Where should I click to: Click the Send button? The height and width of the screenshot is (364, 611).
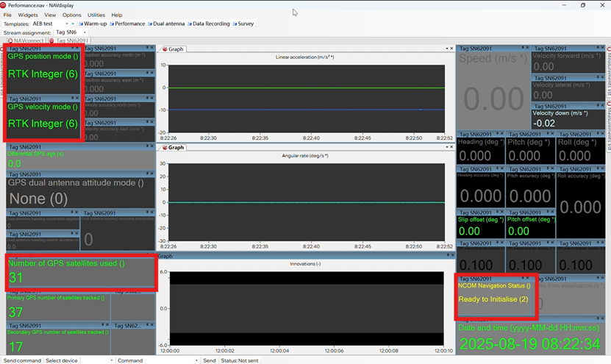click(210, 360)
